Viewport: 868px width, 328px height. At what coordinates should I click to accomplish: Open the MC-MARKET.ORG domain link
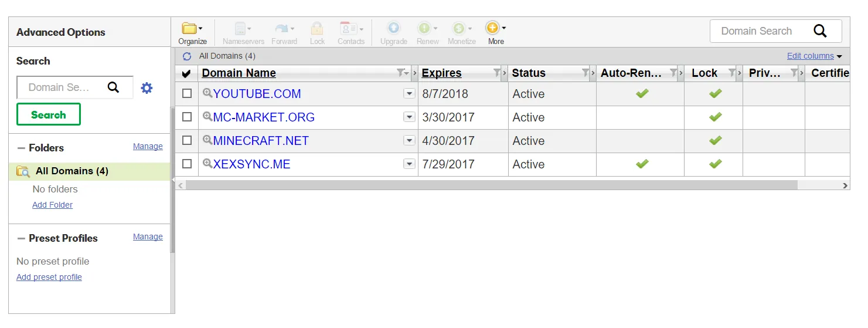[264, 117]
